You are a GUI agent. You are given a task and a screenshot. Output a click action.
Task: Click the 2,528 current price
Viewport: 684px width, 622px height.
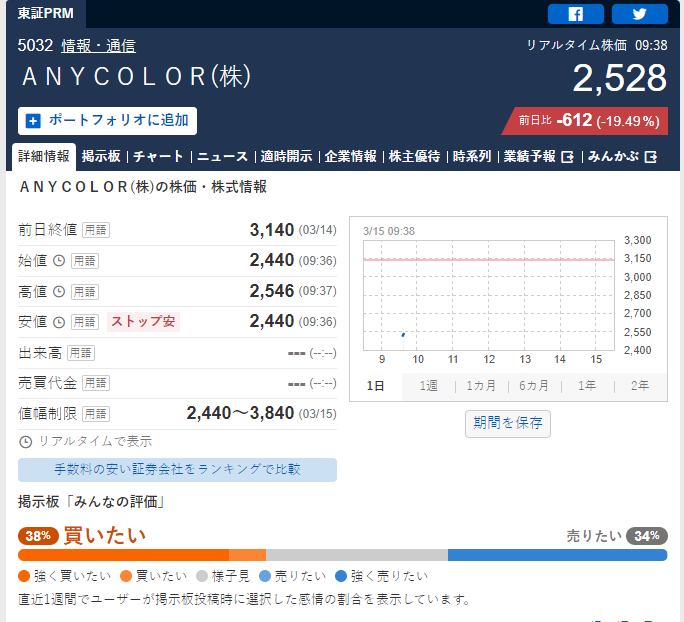tap(619, 79)
